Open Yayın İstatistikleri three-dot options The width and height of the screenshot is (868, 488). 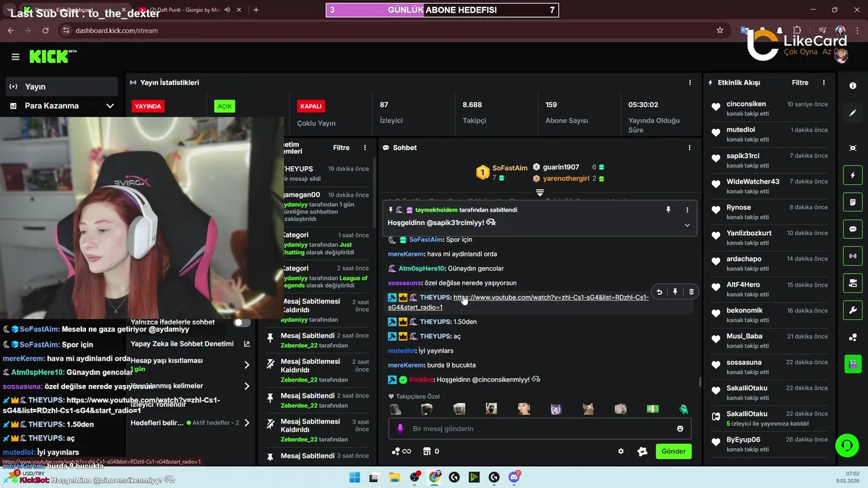coord(690,83)
